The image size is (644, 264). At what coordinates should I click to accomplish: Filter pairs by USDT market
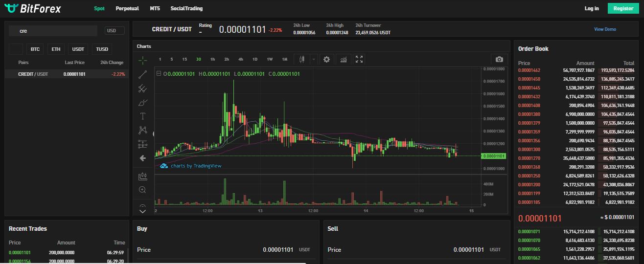(x=78, y=49)
